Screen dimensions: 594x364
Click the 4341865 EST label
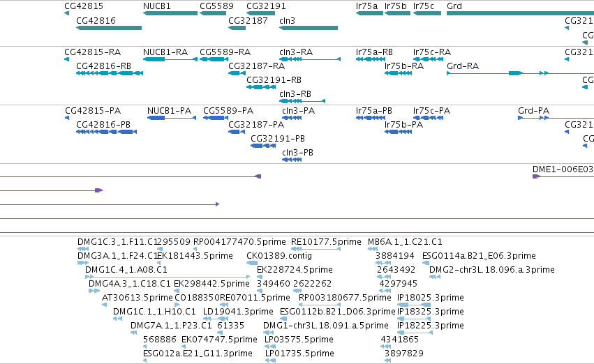(400, 340)
